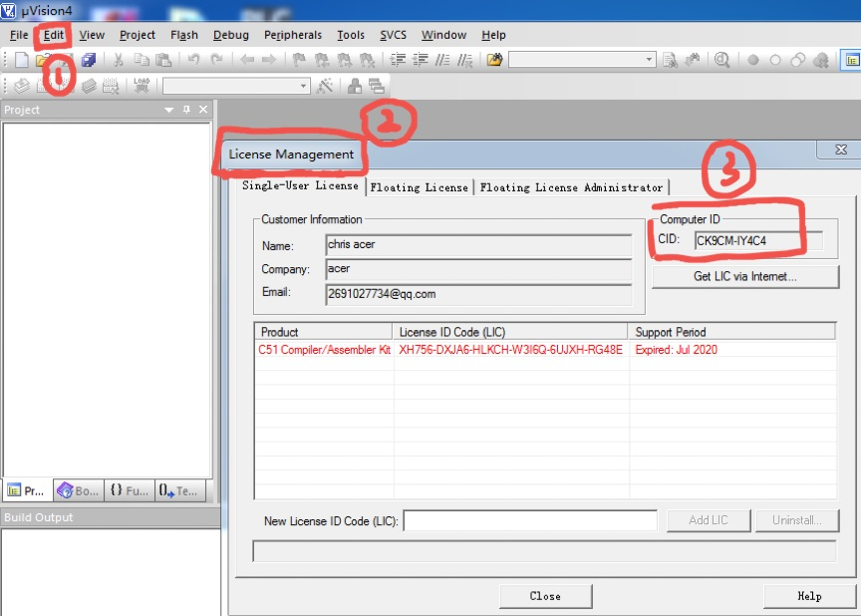Go to next bookmark icon
The width and height of the screenshot is (861, 616).
tap(344, 59)
